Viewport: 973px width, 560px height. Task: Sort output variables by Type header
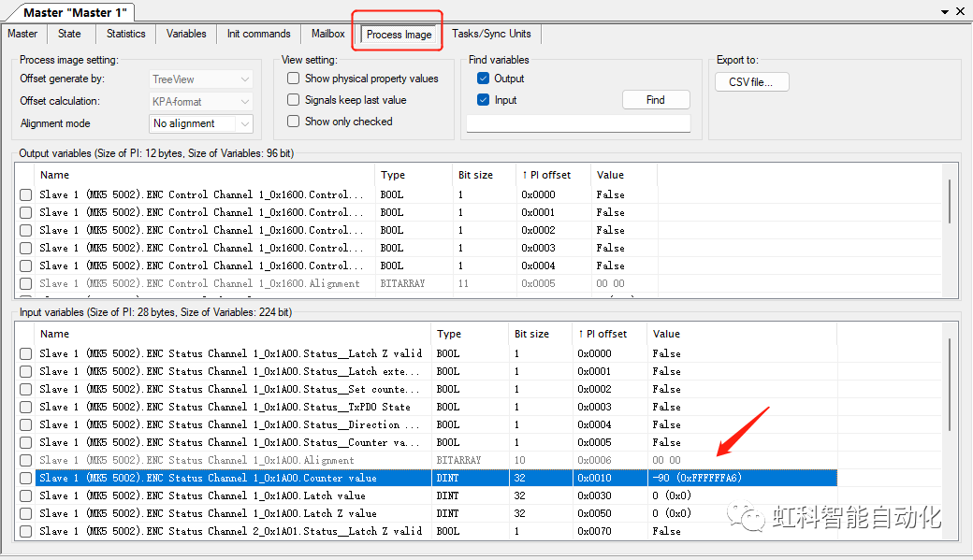(x=414, y=175)
